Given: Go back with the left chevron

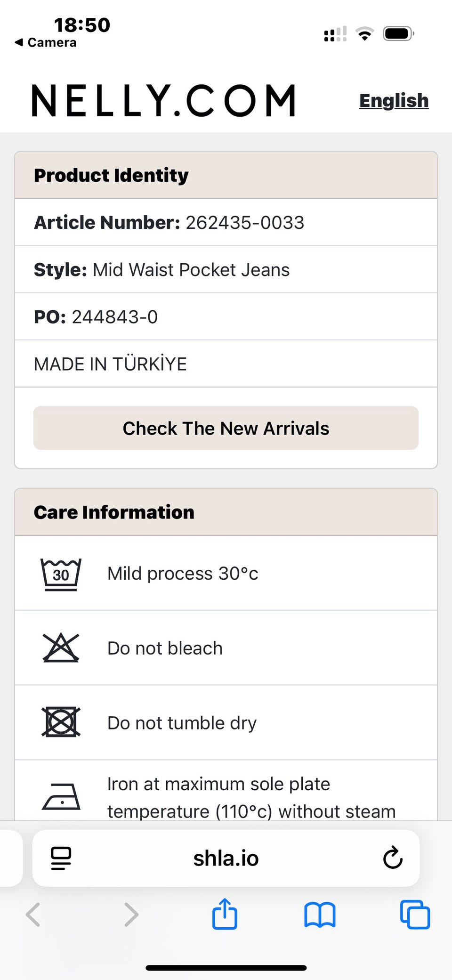Looking at the screenshot, I should coord(33,915).
